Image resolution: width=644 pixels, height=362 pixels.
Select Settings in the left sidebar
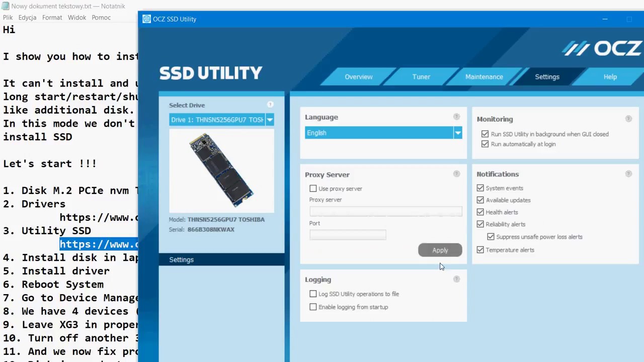coord(221,259)
